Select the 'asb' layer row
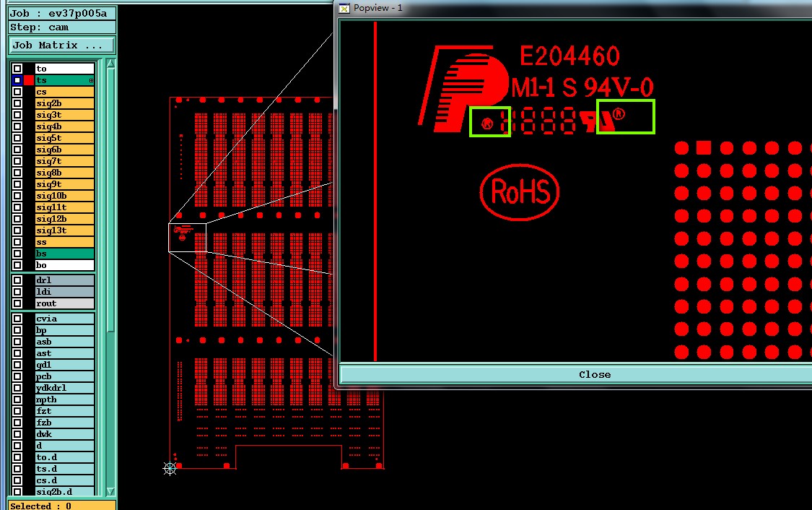The width and height of the screenshot is (812, 510). [x=65, y=342]
